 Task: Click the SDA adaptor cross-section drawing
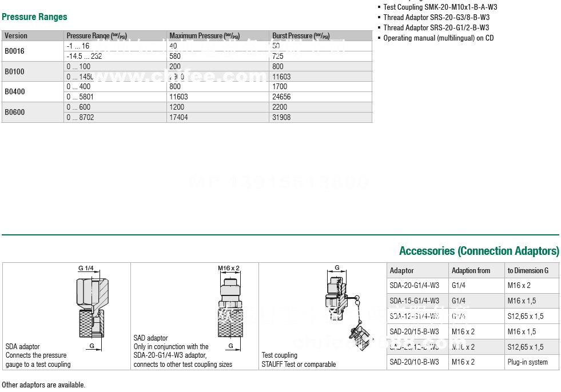point(91,309)
